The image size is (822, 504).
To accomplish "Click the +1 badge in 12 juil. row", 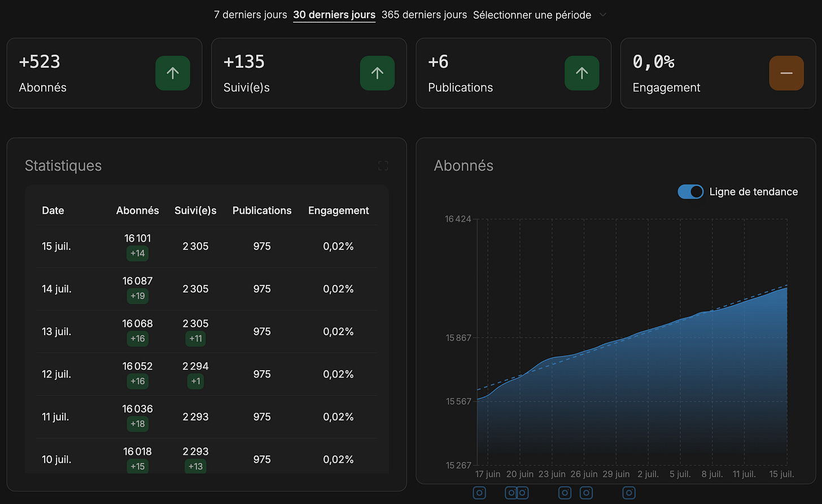I will click(x=195, y=381).
